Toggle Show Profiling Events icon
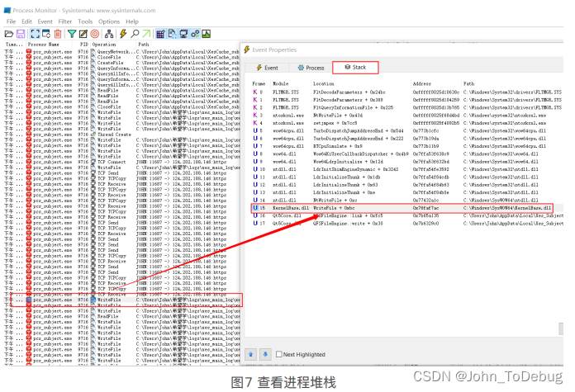The height and width of the screenshot is (392, 575). coord(206,34)
